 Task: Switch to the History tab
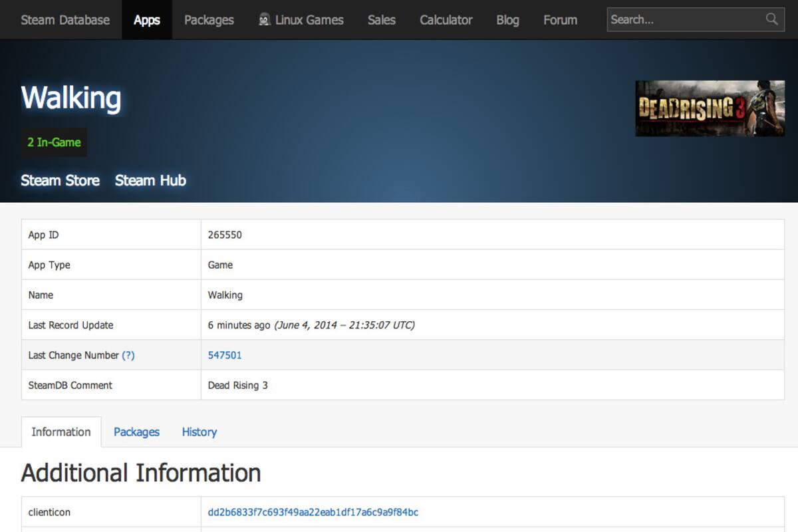[x=199, y=432]
